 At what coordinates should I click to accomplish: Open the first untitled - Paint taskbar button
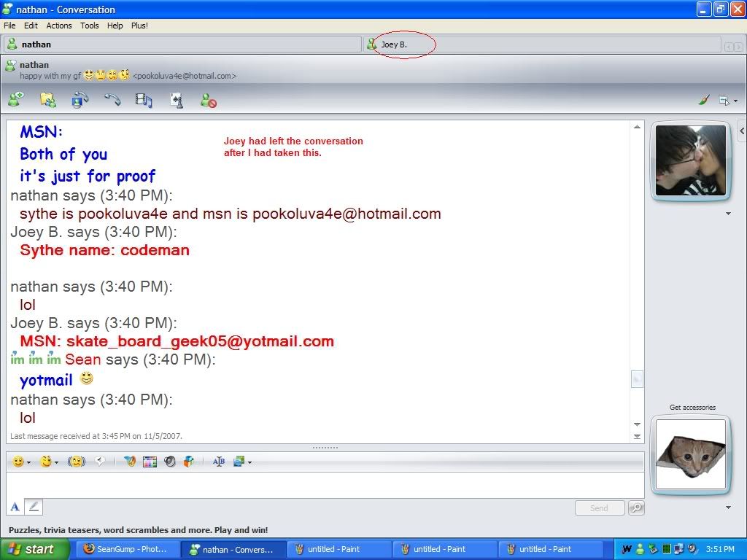click(x=338, y=549)
